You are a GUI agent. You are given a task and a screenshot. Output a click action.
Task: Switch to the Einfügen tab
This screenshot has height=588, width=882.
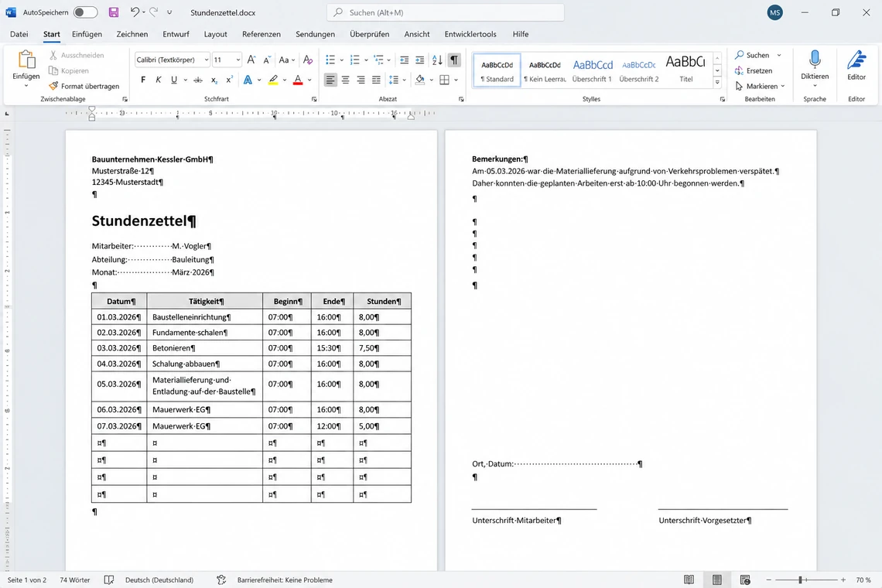87,34
